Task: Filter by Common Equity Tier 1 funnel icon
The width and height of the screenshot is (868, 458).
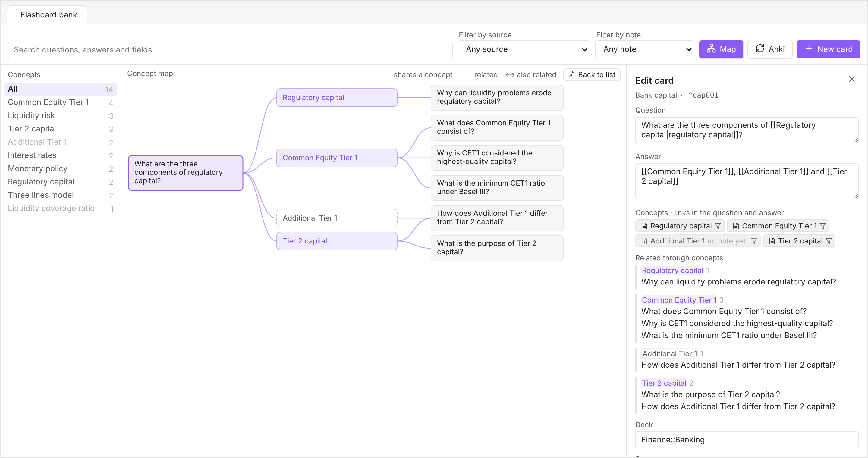Action: pyautogui.click(x=823, y=226)
